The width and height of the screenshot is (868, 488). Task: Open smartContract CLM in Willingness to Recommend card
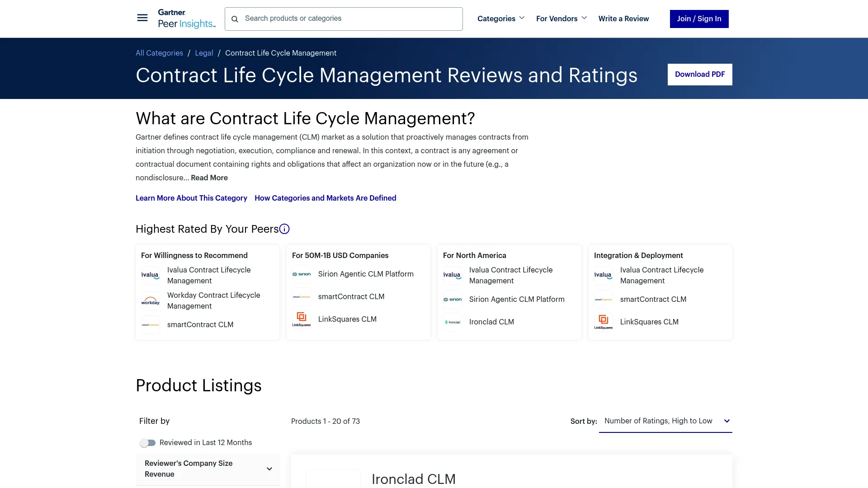coord(200,325)
